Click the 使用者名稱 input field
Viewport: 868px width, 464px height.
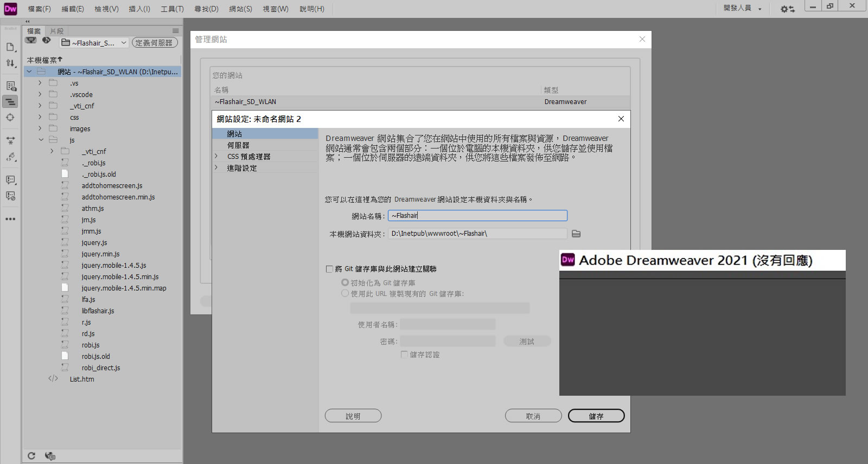tap(448, 324)
